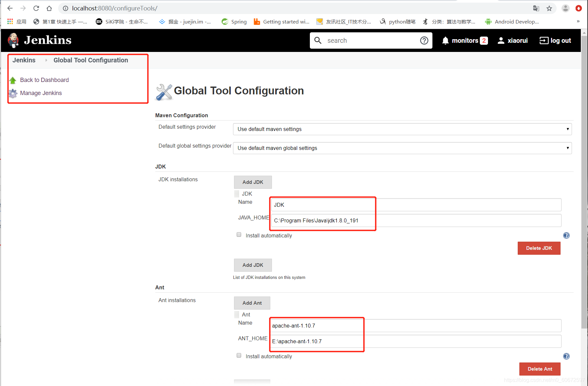This screenshot has width=588, height=386.
Task: Enable Install automatically for Ant
Action: tap(239, 356)
